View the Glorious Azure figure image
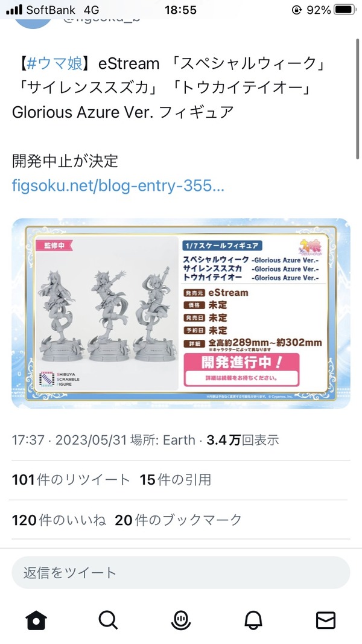Image resolution: width=362 pixels, height=644 pixels. tap(181, 313)
